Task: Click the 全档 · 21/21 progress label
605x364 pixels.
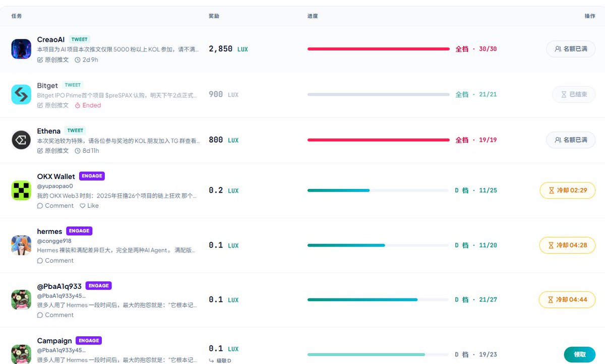Action: click(476, 94)
